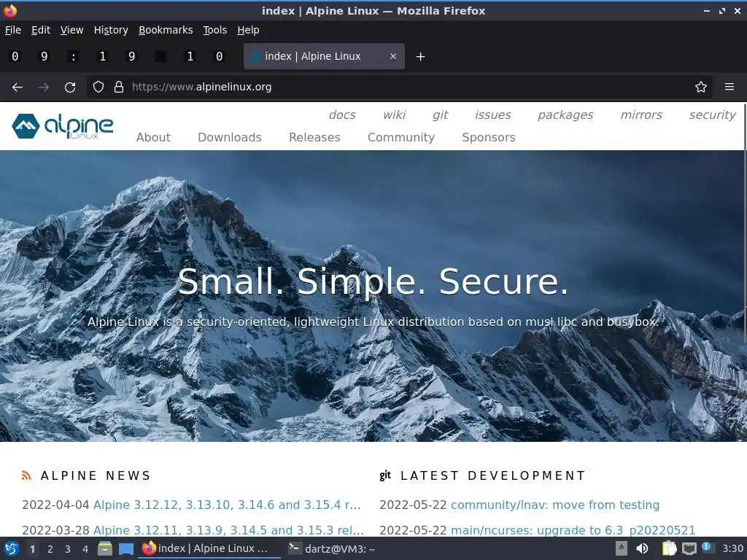The image size is (747, 560).
Task: Switch to virtual desktop 4
Action: pyautogui.click(x=85, y=549)
